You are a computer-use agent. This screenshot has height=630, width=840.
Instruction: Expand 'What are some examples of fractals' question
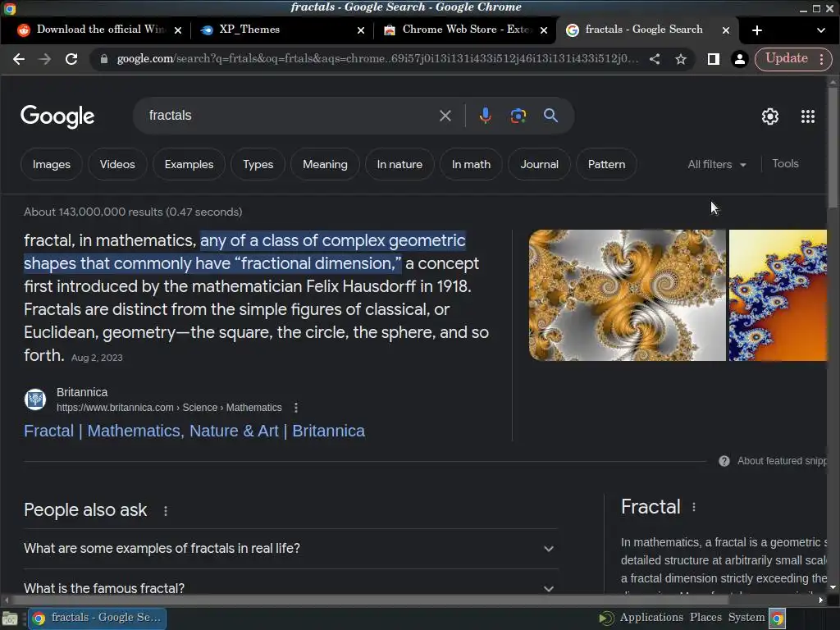[291, 549]
